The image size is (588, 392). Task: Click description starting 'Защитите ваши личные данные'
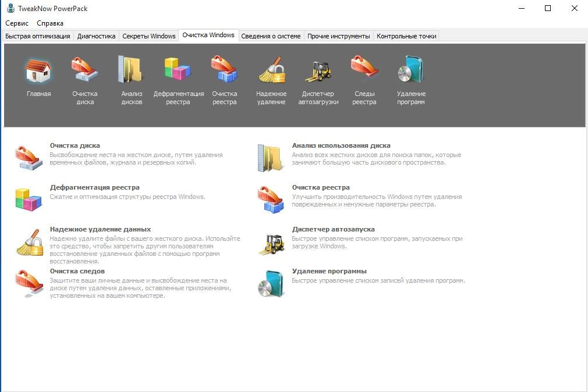coord(140,288)
